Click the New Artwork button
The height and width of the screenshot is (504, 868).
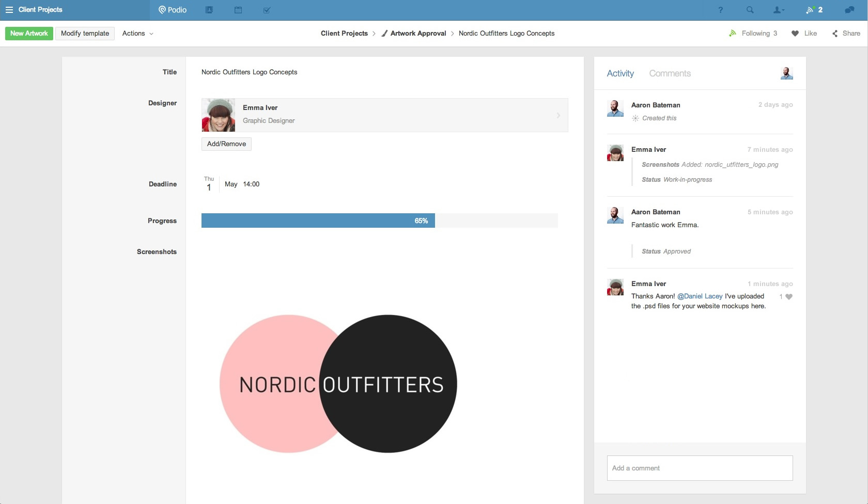(28, 33)
